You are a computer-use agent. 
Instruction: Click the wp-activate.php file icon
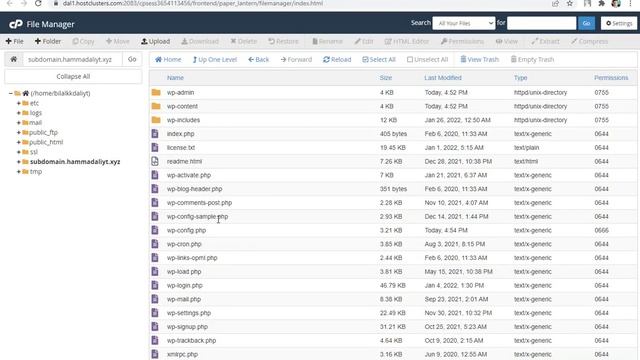[x=155, y=175]
